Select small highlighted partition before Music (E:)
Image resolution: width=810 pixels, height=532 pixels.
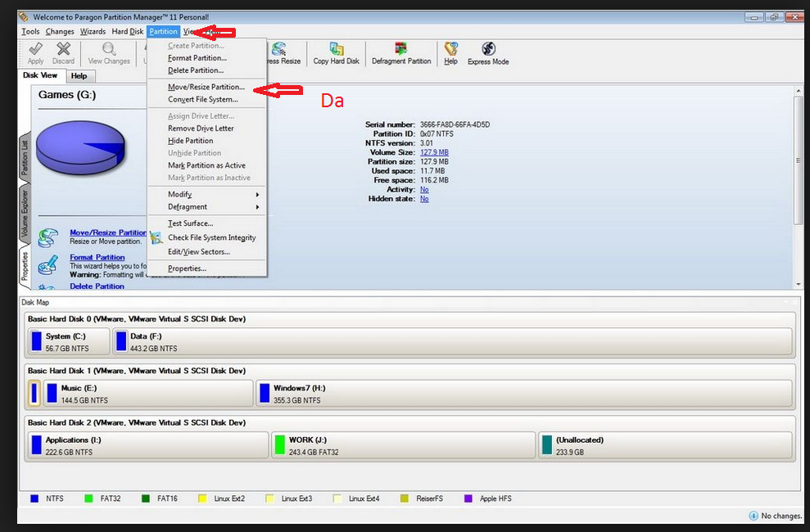tap(34, 393)
